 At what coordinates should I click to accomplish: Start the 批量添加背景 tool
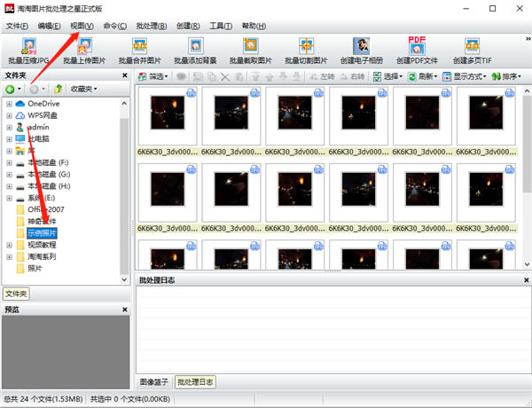click(x=195, y=51)
